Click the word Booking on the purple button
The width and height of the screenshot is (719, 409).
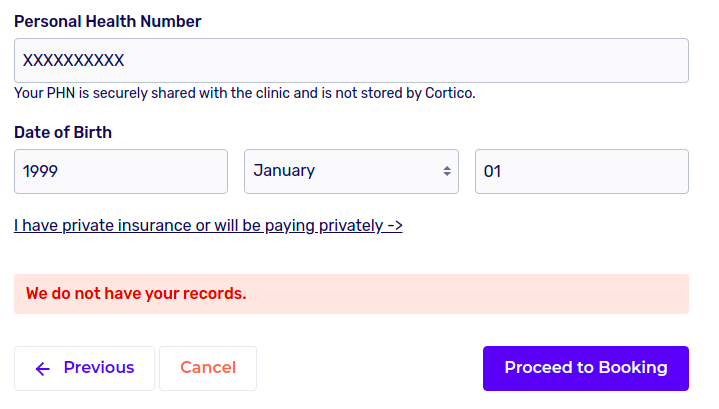tap(633, 368)
